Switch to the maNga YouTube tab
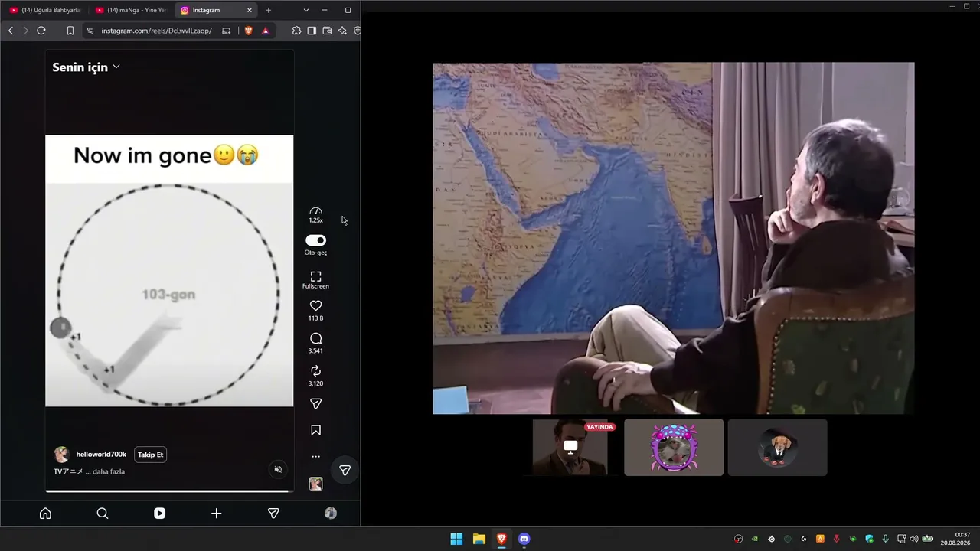980x551 pixels. pos(131,10)
